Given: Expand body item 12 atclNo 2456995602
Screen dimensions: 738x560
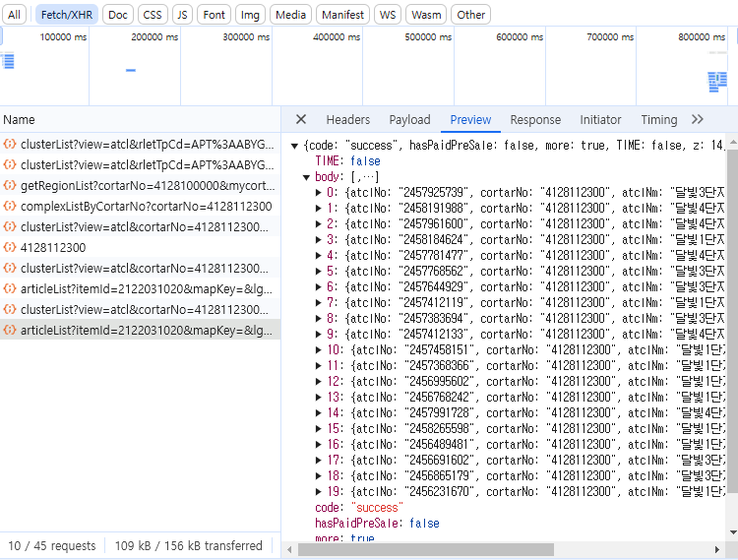Looking at the screenshot, I should [x=319, y=382].
